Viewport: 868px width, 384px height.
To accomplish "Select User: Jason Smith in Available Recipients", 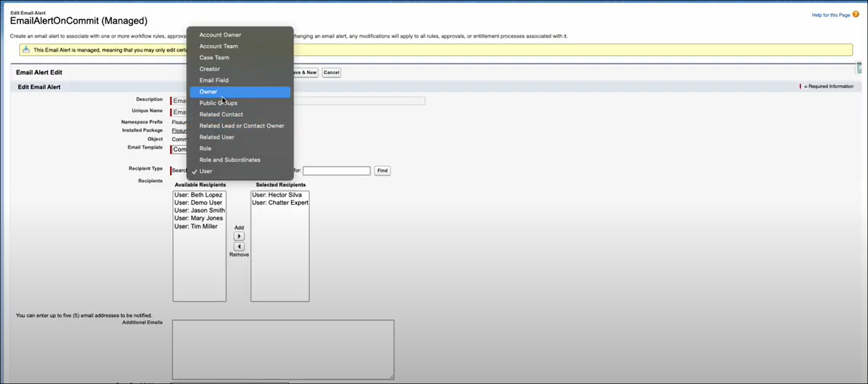I will tap(199, 210).
